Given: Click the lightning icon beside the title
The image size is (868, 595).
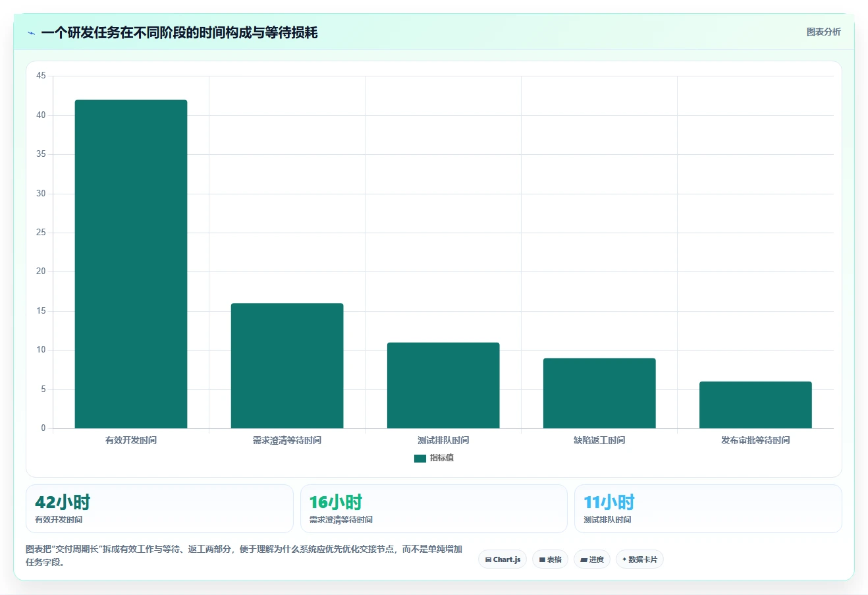Looking at the screenshot, I should click(31, 33).
